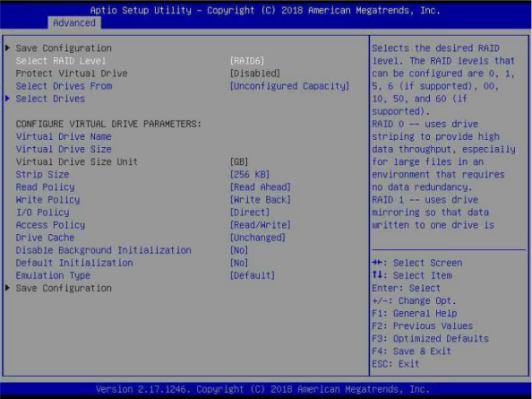This screenshot has height=399, width=532.
Task: Select the Strip Size label
Action: [42, 175]
